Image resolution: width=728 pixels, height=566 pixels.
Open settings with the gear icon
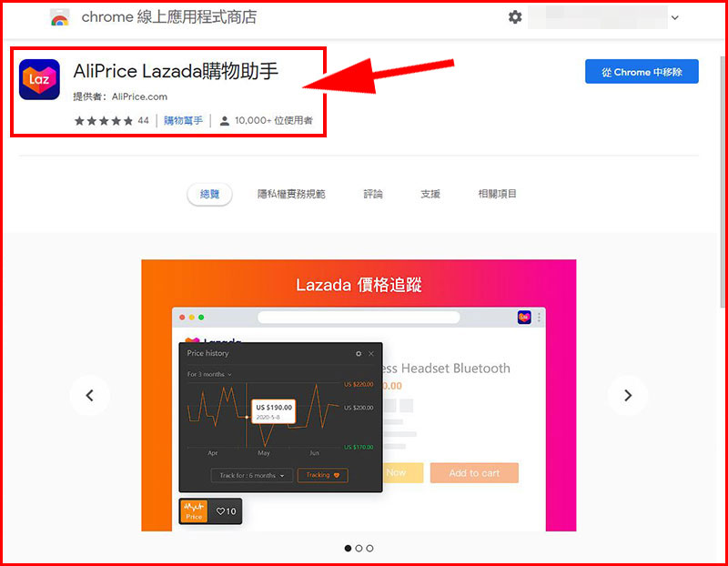[x=515, y=17]
